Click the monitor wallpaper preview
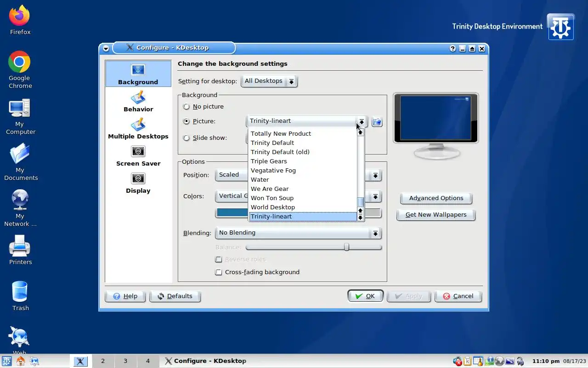The image size is (588, 368). click(x=435, y=118)
